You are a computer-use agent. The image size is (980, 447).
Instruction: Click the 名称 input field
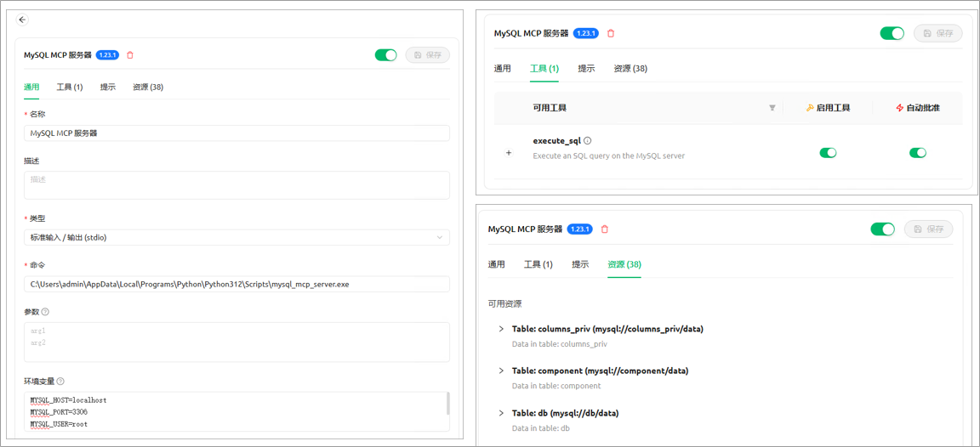click(236, 133)
